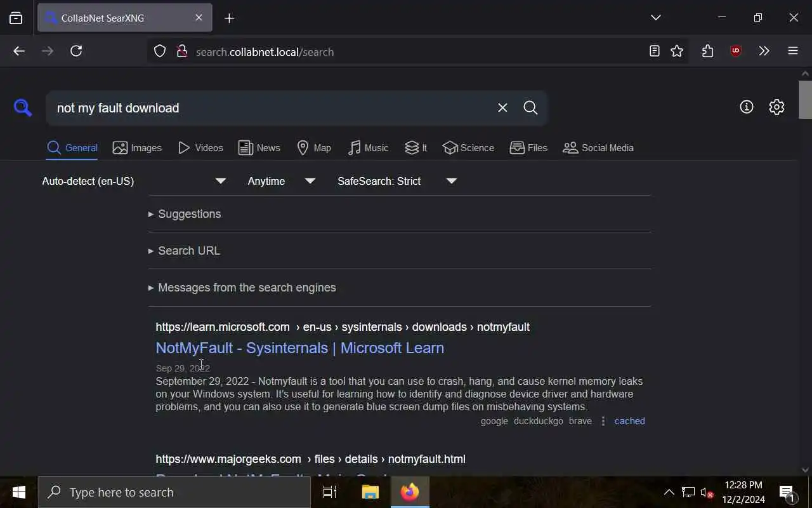Image resolution: width=812 pixels, height=508 pixels.
Task: Open the Auto-detect (en-US) language dropdown
Action: [134, 181]
